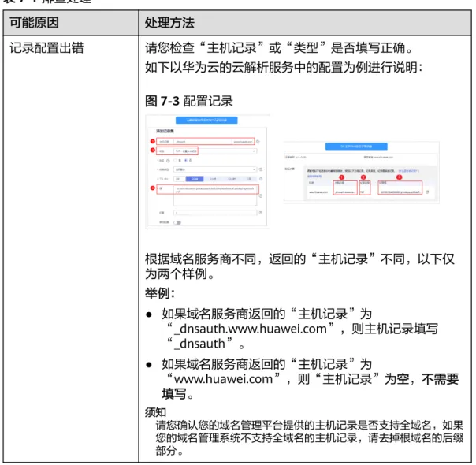This screenshot has height=465, width=476.
Task: Click notice line starting "请您确认您的域名管理平台"
Action: pyautogui.click(x=310, y=425)
